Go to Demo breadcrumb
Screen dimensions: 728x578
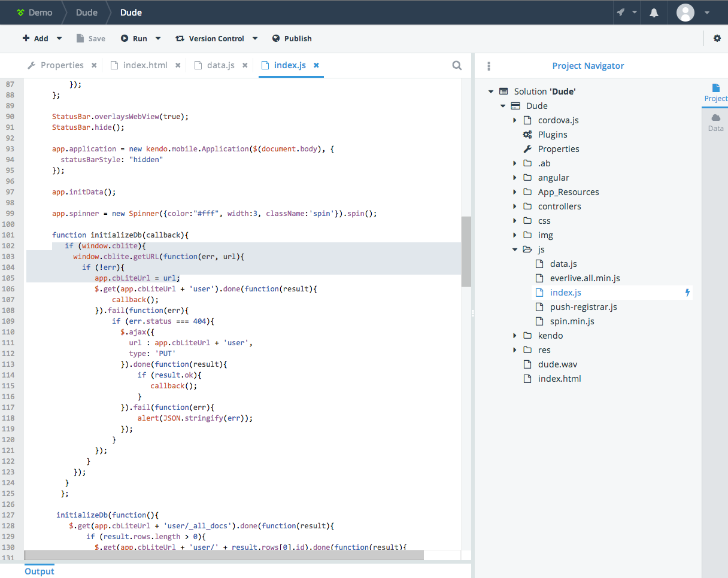coord(40,13)
